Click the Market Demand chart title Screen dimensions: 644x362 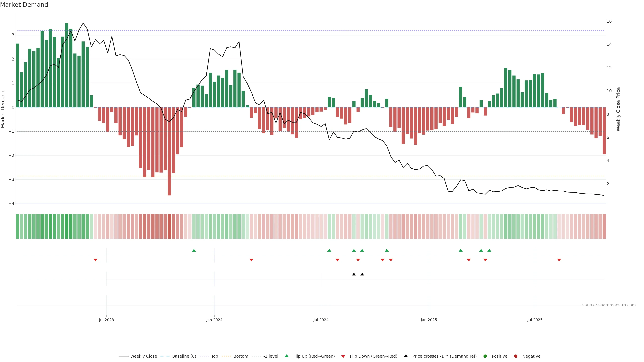point(24,5)
